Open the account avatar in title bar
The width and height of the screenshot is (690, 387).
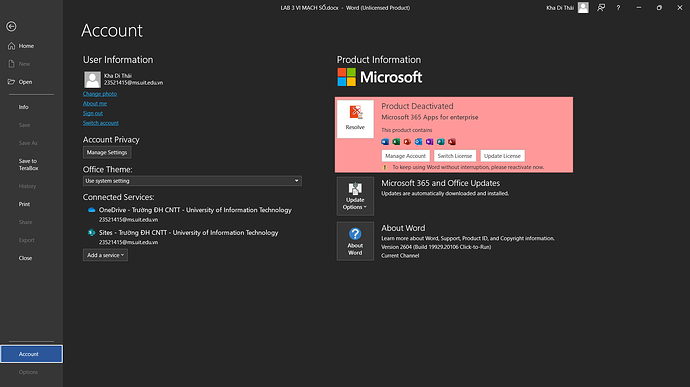(583, 7)
